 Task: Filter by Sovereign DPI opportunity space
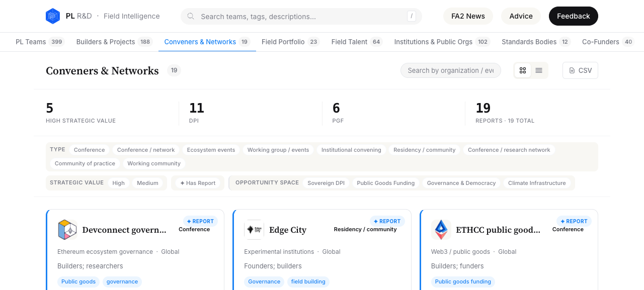(x=326, y=183)
